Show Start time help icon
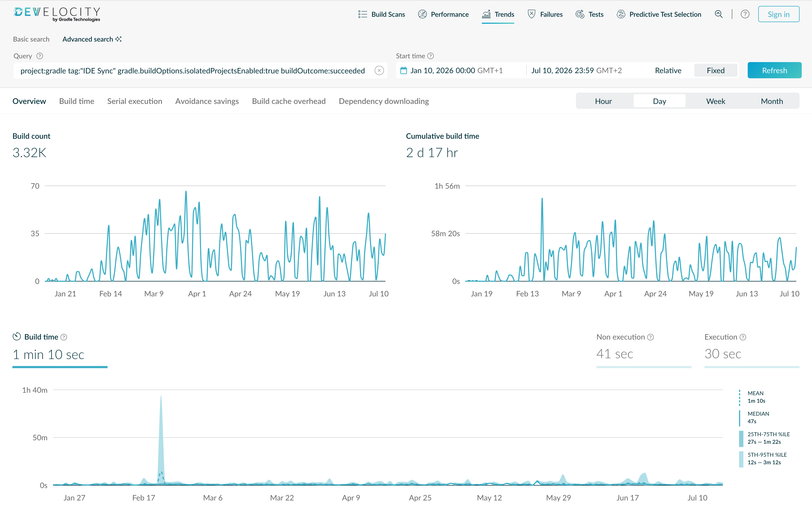This screenshot has width=812, height=508. pos(431,56)
